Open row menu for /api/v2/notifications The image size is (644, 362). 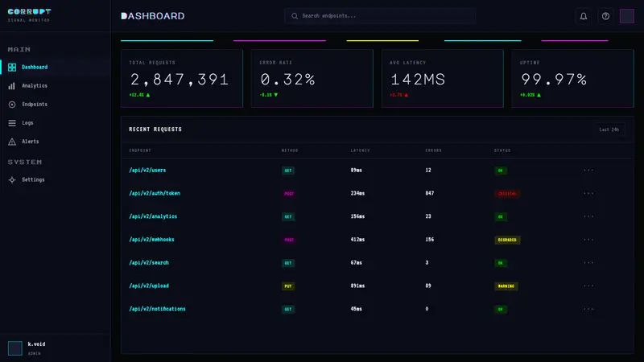[588, 309]
